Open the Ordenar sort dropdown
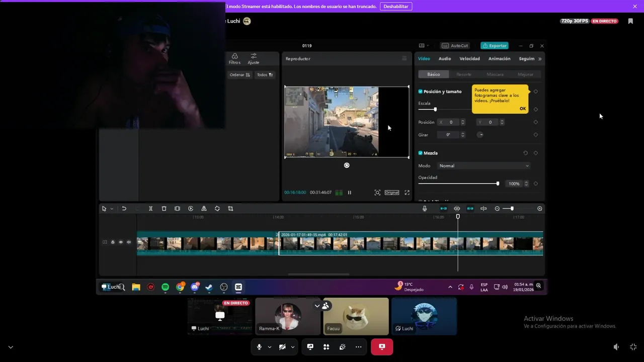Viewport: 644px width, 362px height. [x=239, y=75]
